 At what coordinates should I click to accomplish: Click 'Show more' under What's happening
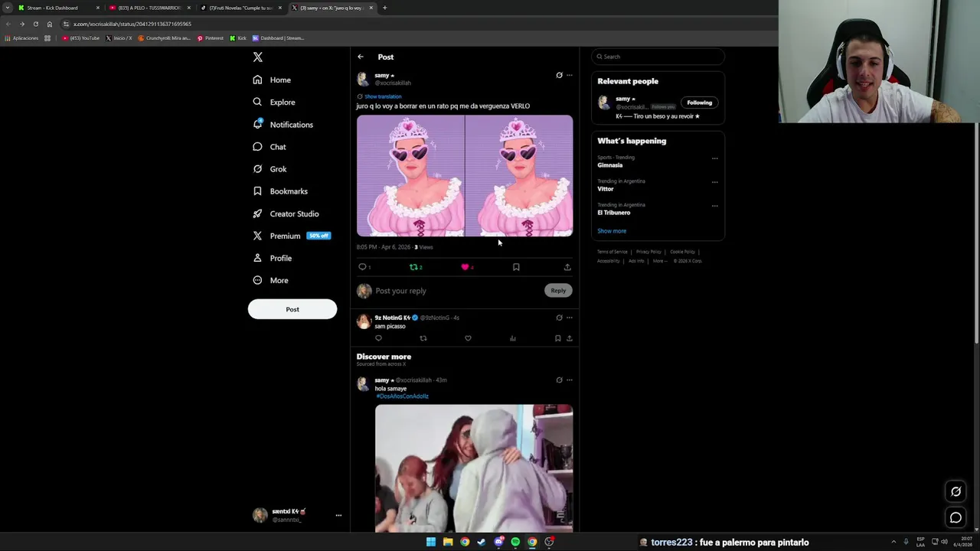(x=612, y=231)
